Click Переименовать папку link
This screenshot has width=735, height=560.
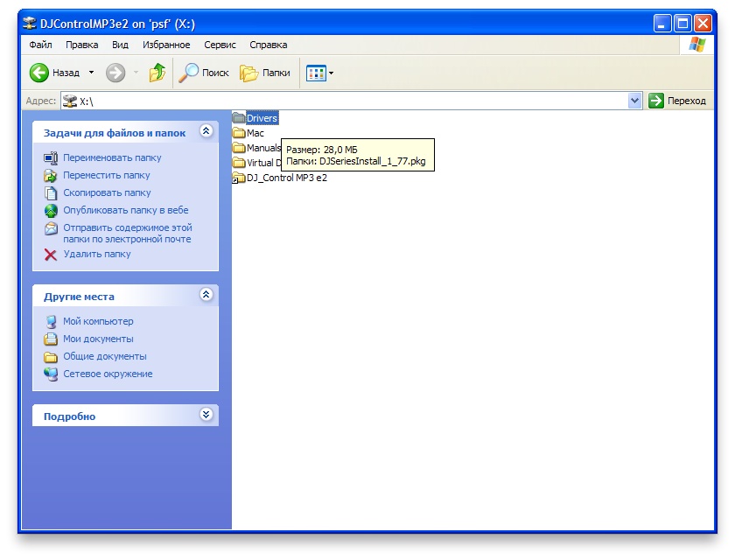(112, 157)
